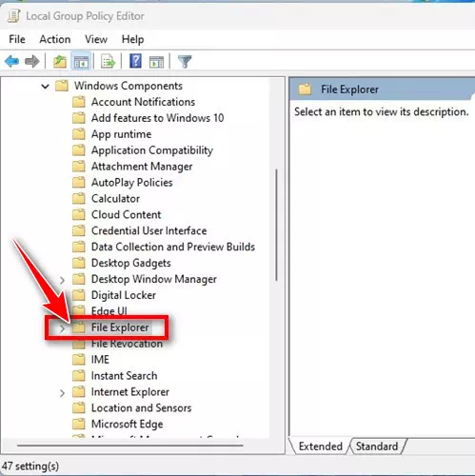
Task: Select the AutoPlay Policies folder
Action: coord(132,183)
